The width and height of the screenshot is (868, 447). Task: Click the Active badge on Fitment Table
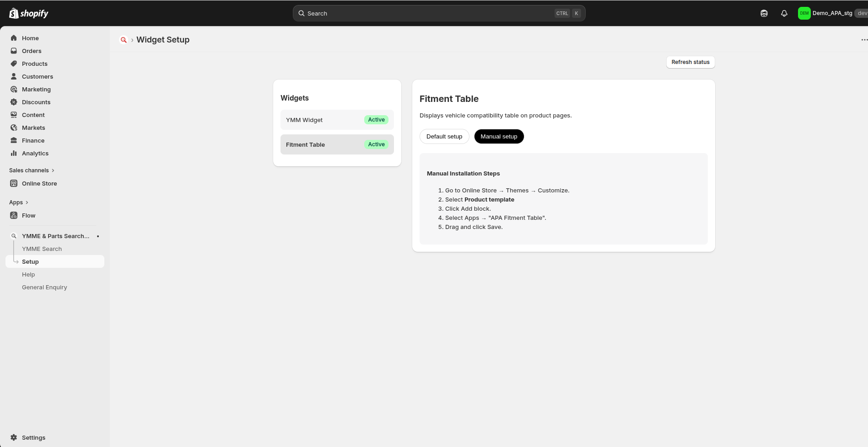pyautogui.click(x=377, y=144)
